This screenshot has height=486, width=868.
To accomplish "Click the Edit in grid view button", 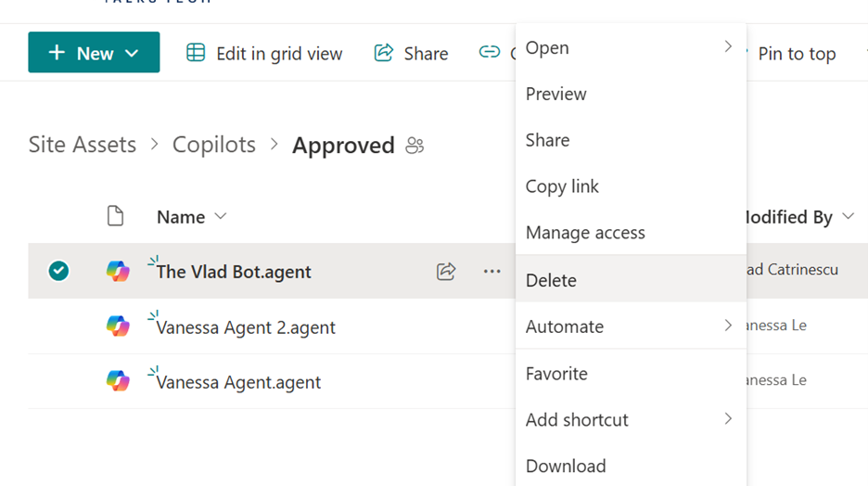I will point(264,54).
